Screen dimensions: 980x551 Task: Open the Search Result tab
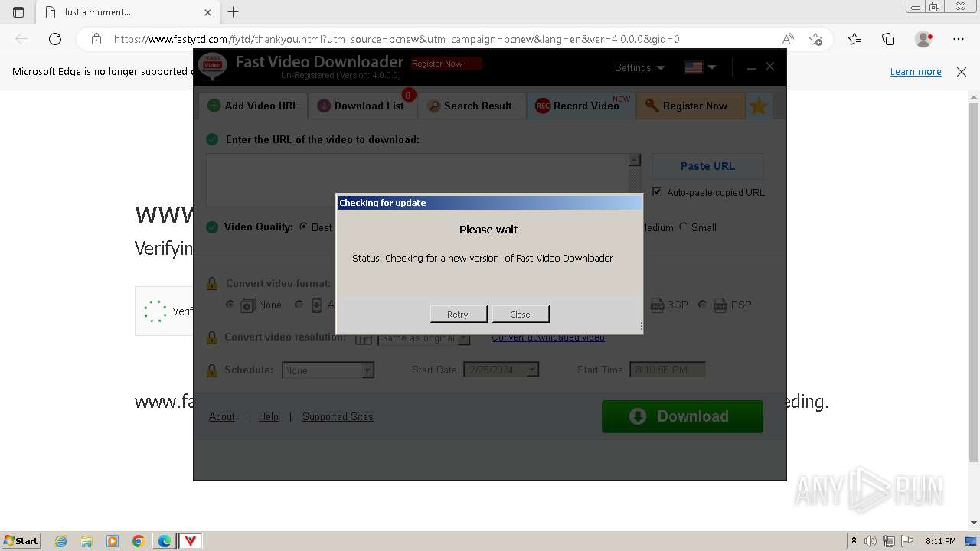click(471, 106)
